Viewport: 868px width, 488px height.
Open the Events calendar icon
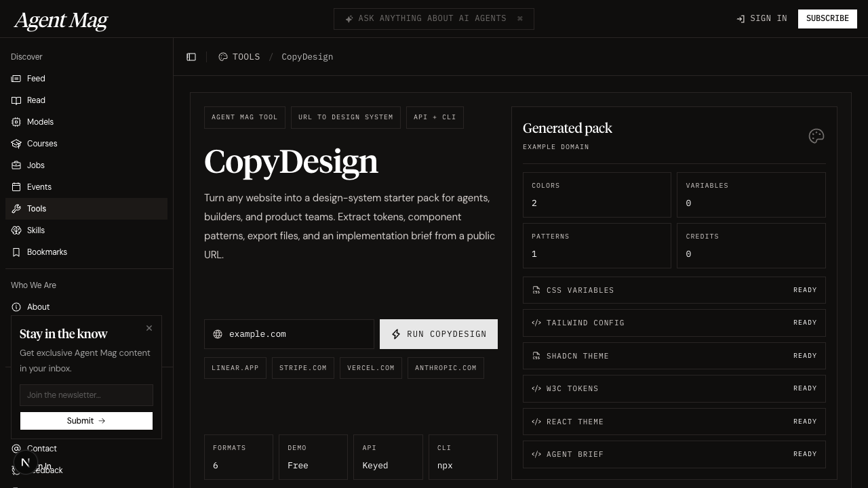(x=16, y=187)
